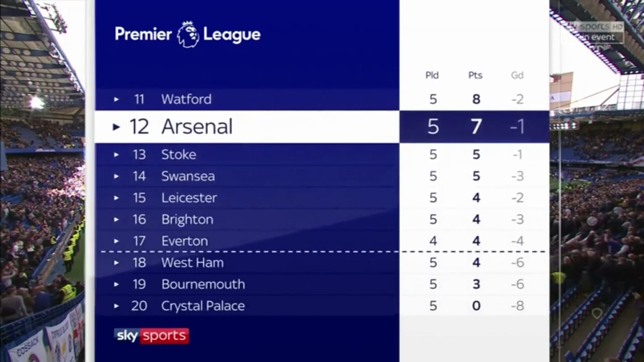Click the triangle arrow beside Watford
This screenshot has width=644, height=362.
pos(116,100)
